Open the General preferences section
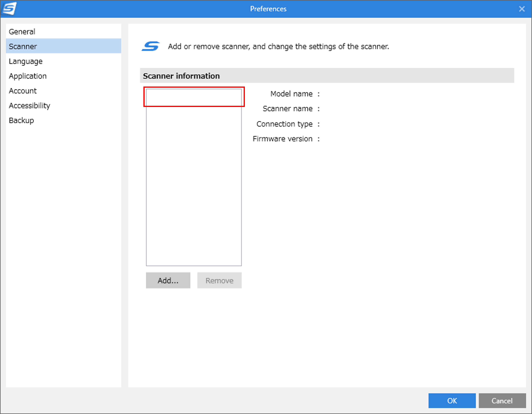 (x=22, y=32)
